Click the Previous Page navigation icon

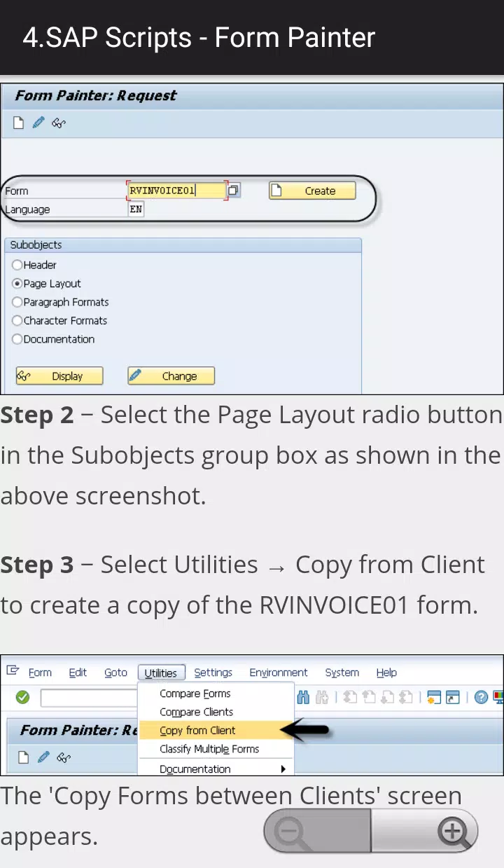tap(368, 697)
